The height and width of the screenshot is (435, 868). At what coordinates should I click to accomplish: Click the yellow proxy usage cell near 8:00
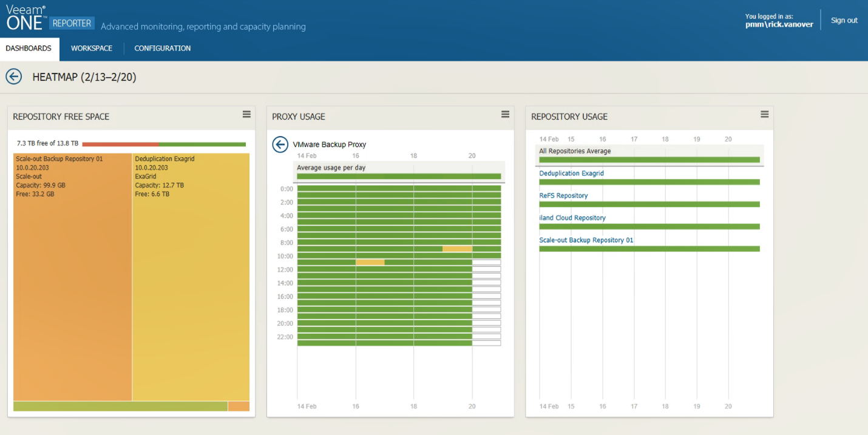[x=458, y=249]
